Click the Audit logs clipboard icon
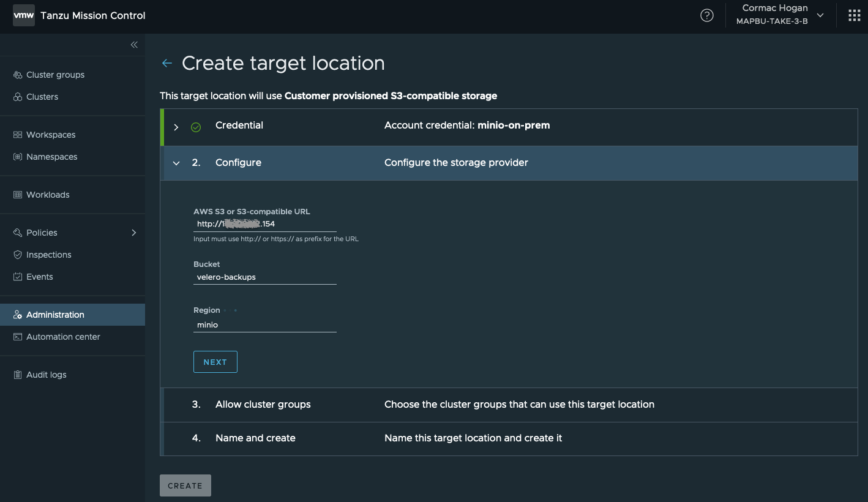This screenshot has width=868, height=502. point(18,375)
